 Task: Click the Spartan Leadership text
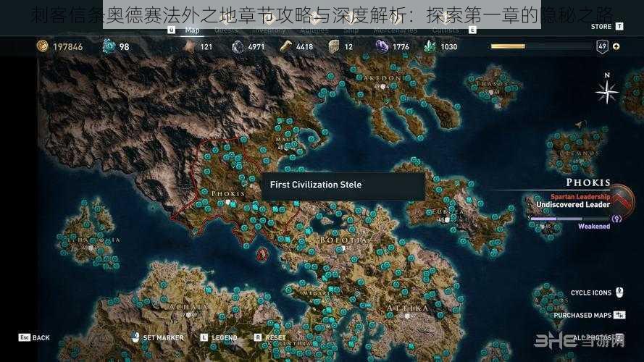580,197
